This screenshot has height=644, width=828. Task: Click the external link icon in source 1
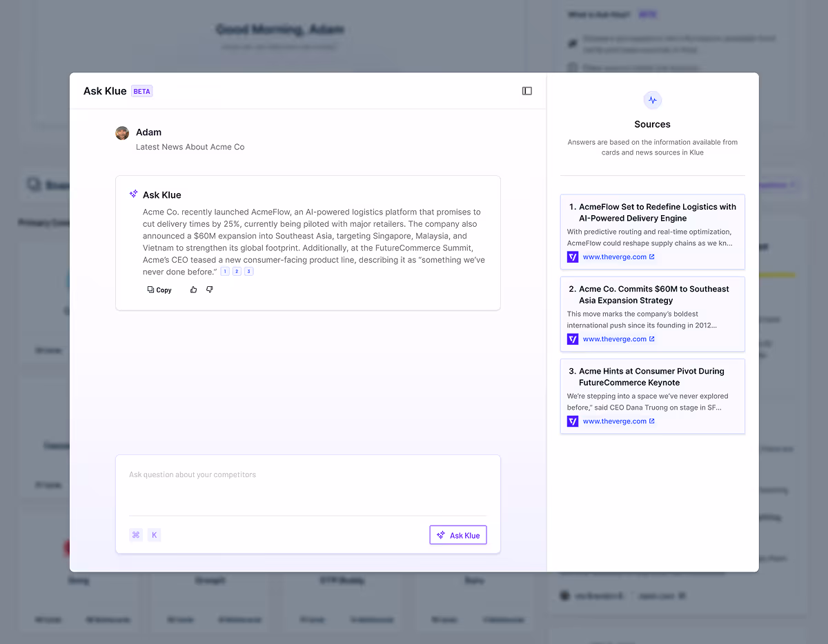tap(652, 256)
